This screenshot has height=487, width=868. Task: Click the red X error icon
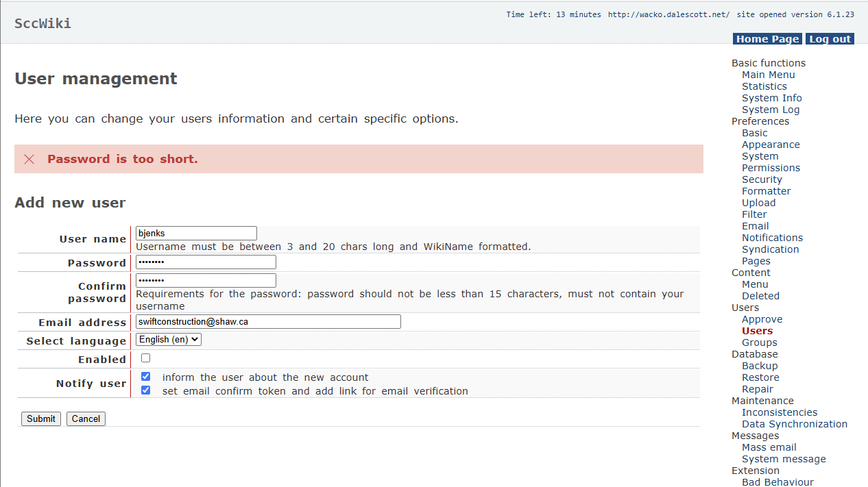click(x=29, y=159)
